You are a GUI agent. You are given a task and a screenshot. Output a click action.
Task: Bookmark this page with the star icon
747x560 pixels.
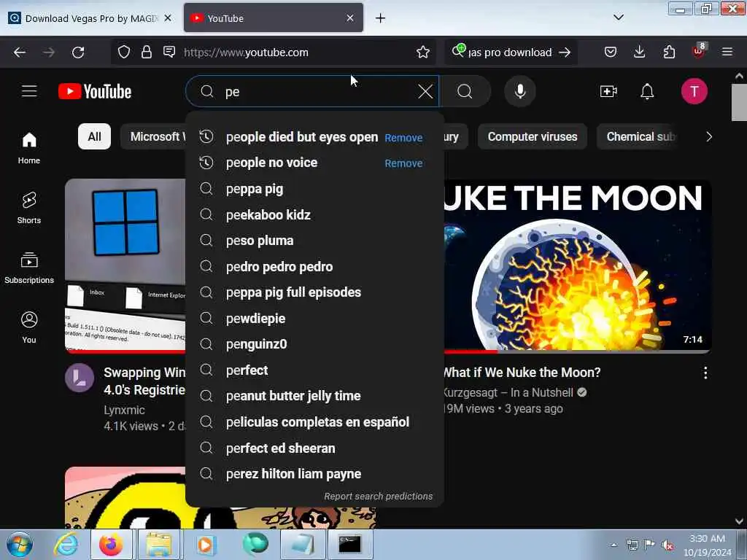(x=422, y=52)
